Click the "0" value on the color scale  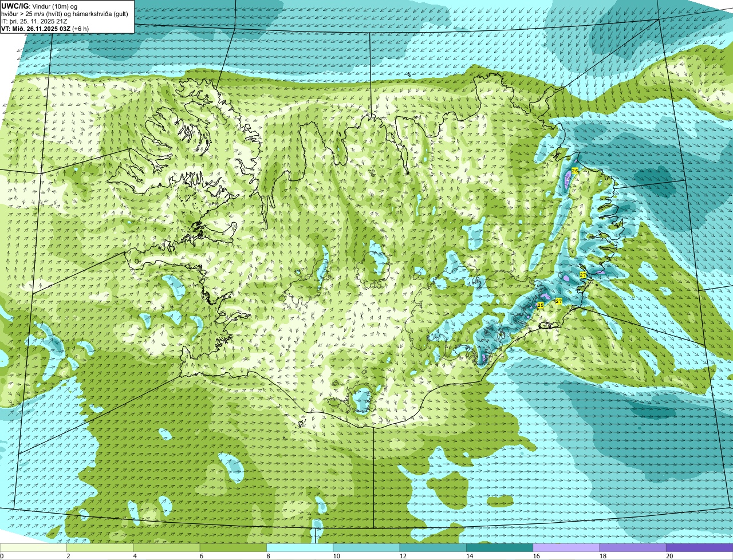[2, 556]
